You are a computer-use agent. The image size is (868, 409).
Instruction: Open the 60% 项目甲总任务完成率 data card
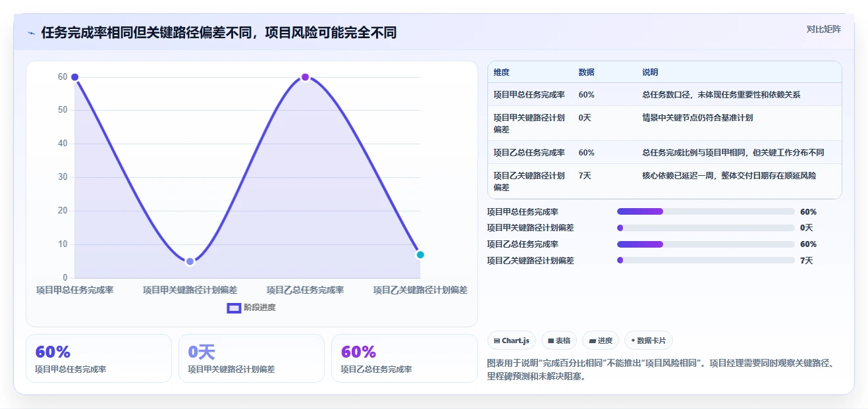coord(99,358)
